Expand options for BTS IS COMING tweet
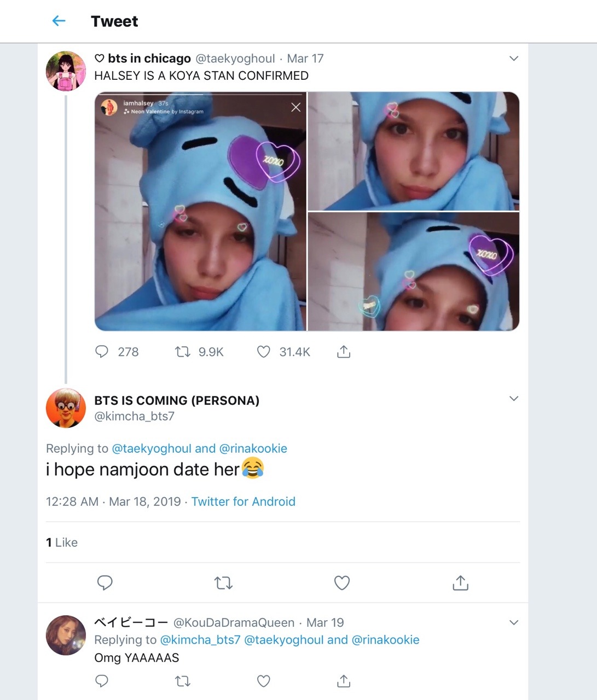The width and height of the screenshot is (597, 700). click(513, 399)
